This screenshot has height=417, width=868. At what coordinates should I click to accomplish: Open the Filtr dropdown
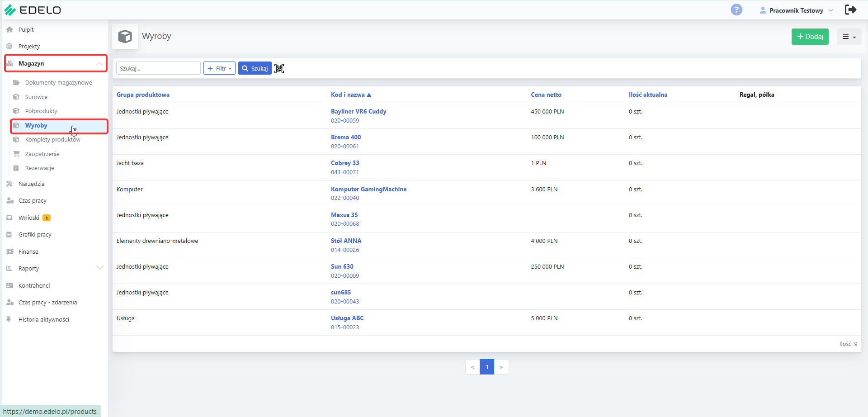pyautogui.click(x=219, y=68)
